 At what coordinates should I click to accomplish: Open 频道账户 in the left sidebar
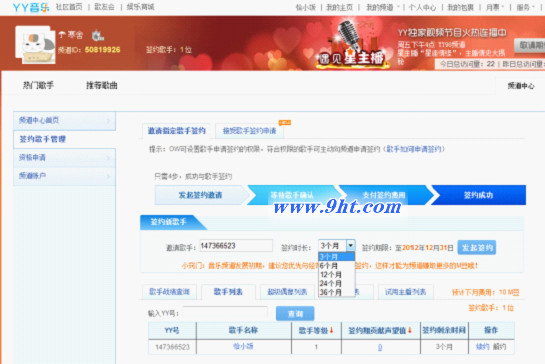(x=64, y=176)
